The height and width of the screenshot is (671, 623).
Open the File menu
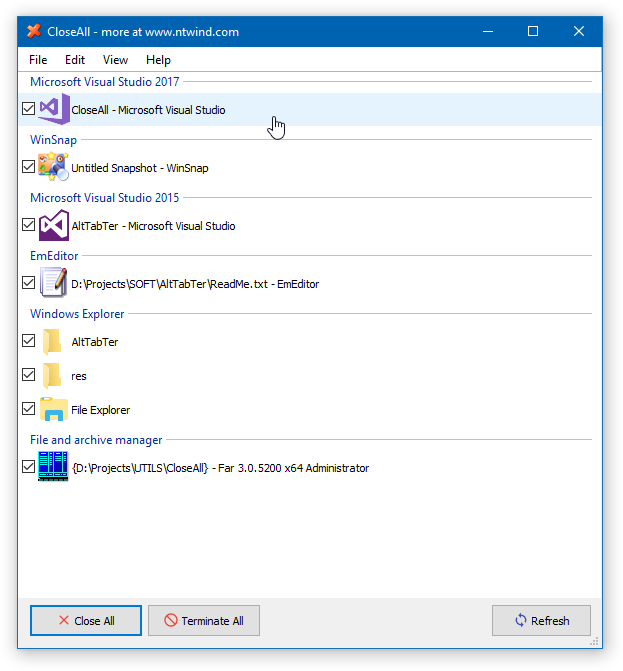(38, 60)
